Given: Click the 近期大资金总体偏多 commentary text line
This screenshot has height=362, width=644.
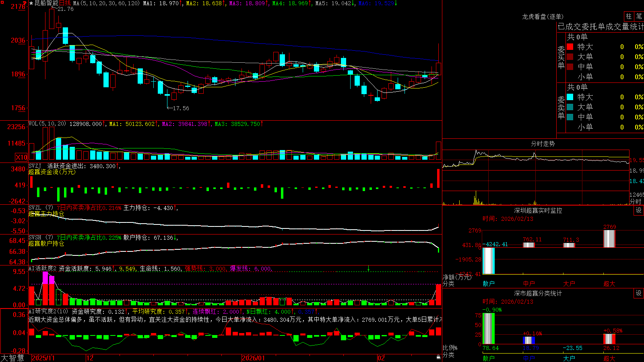Looking at the screenshot, I should [x=235, y=319].
